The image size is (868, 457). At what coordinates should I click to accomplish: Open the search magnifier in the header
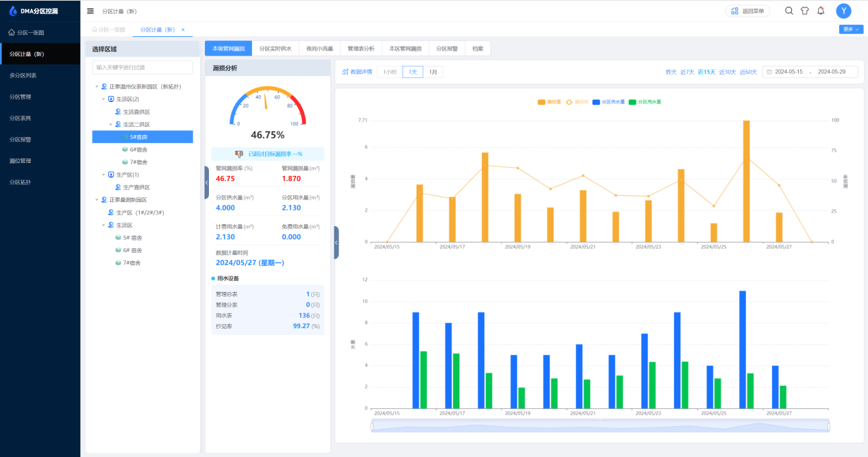[x=789, y=11]
